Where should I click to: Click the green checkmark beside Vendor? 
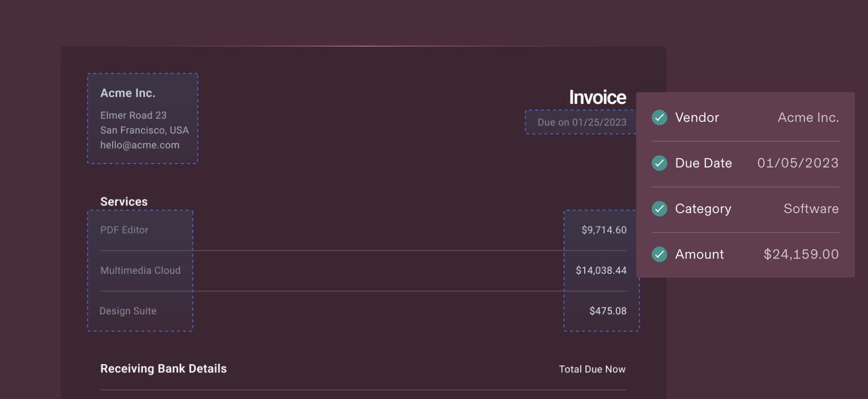click(660, 117)
